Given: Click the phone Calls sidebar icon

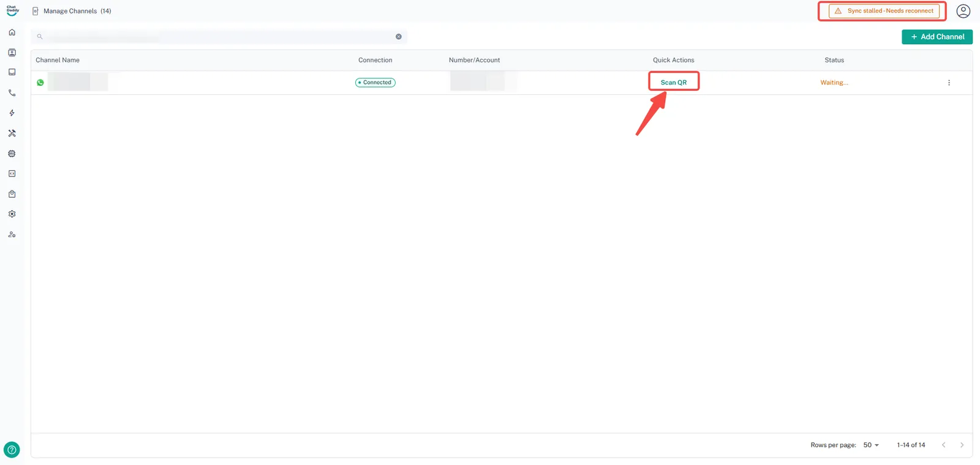Looking at the screenshot, I should (x=12, y=93).
